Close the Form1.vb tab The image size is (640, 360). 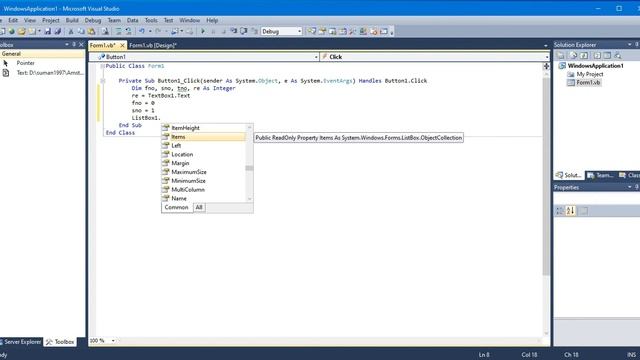[122, 45]
